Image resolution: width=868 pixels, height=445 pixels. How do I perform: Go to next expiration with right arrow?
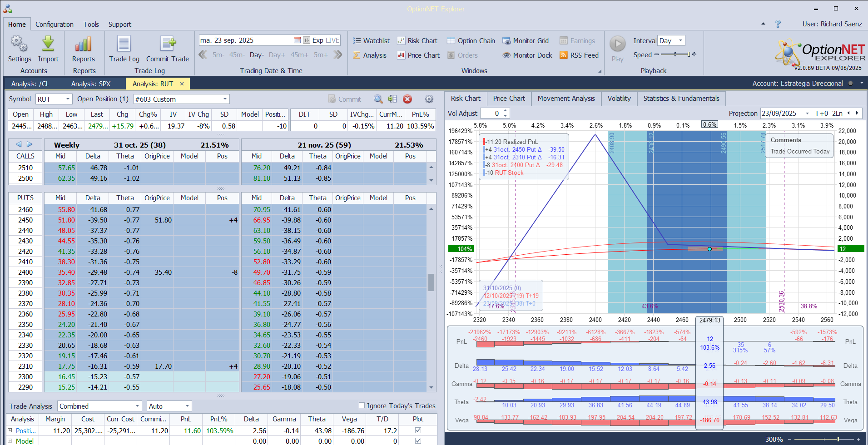pyautogui.click(x=30, y=144)
